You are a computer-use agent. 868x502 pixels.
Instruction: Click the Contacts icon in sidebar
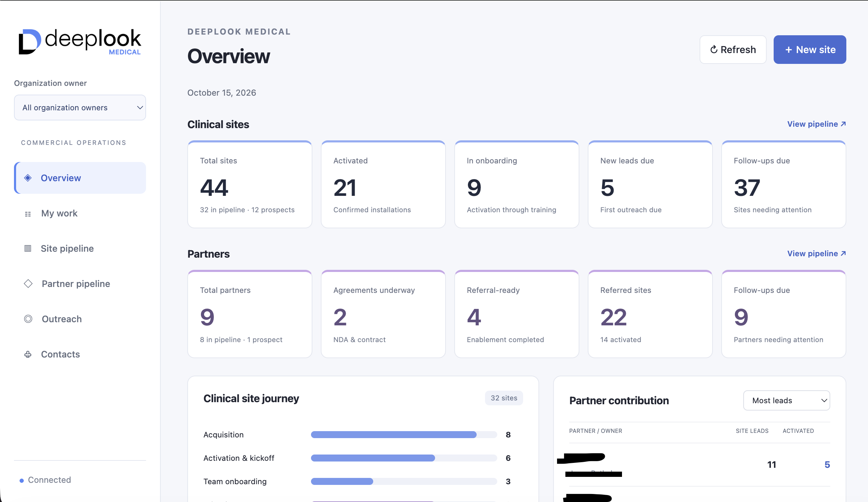click(28, 354)
